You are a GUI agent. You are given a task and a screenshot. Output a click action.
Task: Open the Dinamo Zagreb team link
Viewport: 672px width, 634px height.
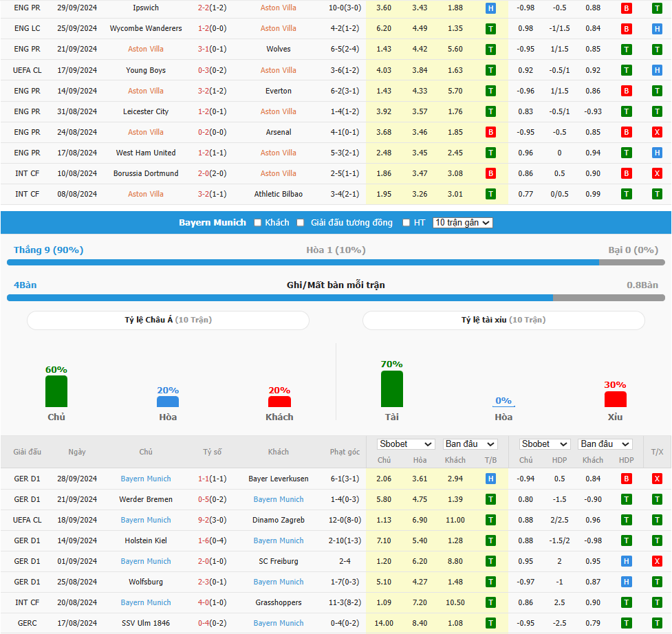coord(279,520)
